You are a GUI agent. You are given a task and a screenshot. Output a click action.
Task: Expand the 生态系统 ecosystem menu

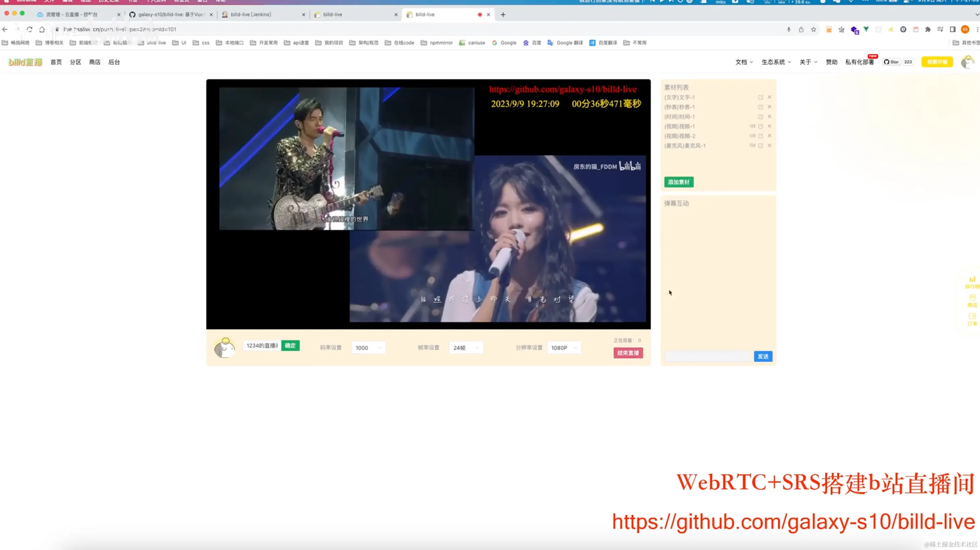[x=776, y=62]
